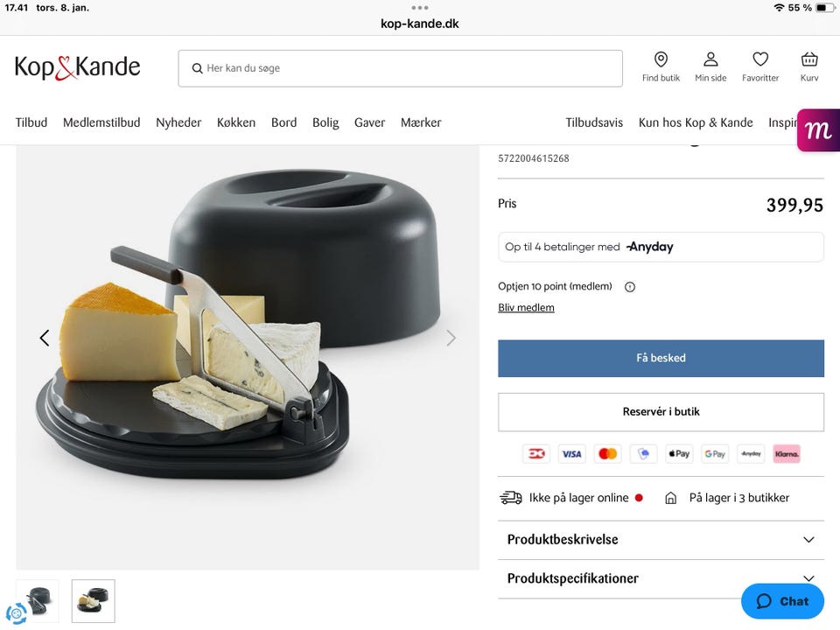Image resolution: width=840 pixels, height=630 pixels.
Task: Click the Reservér i butik button
Action: 661,412
